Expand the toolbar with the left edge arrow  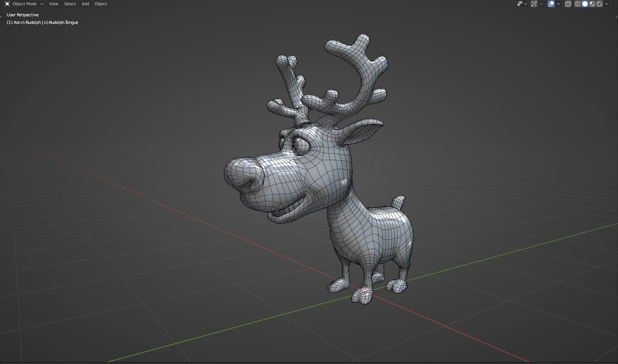[x=1, y=17]
